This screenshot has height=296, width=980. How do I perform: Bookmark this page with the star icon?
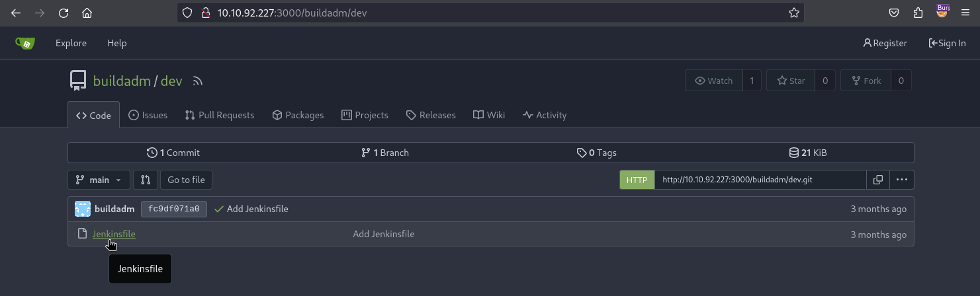click(x=793, y=13)
